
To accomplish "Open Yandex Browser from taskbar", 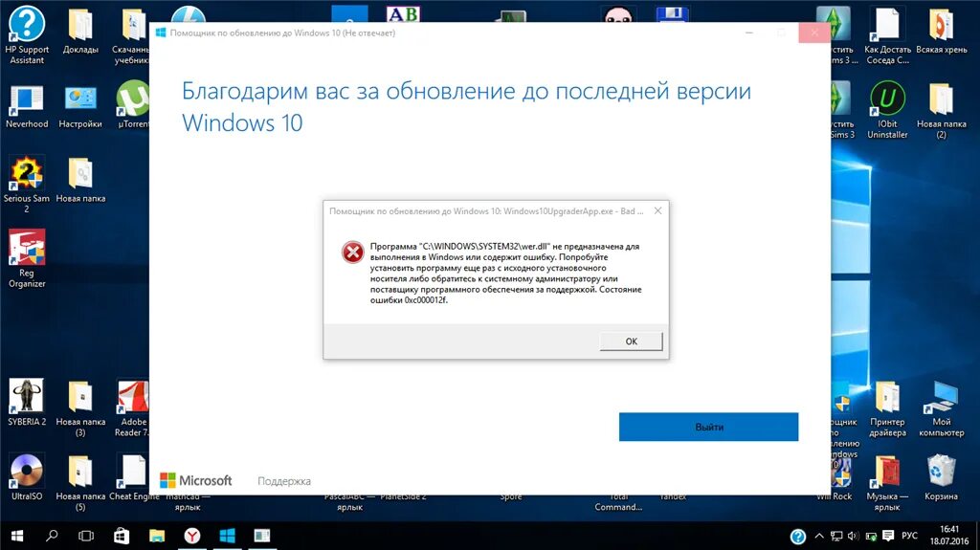I will (x=191, y=536).
